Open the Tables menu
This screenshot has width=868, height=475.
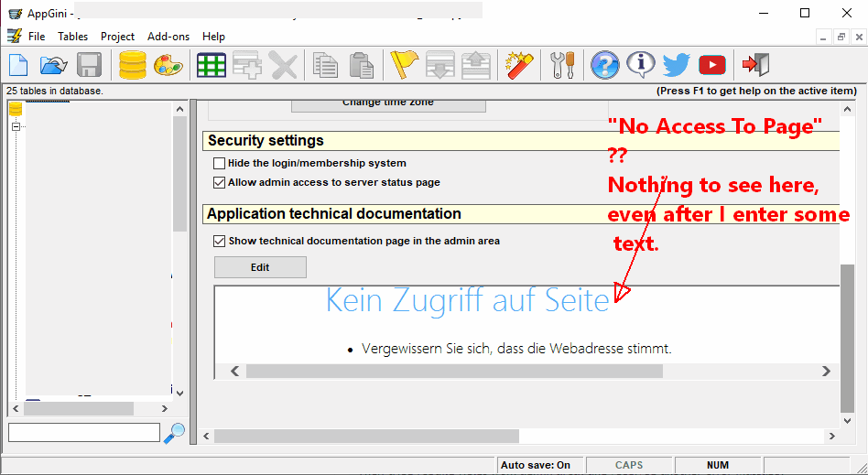[72, 37]
